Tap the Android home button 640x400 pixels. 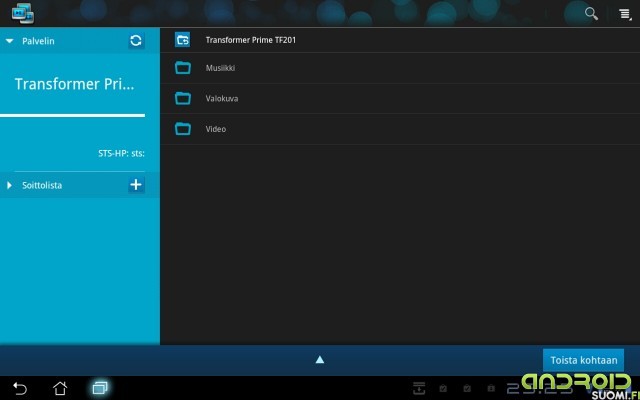[x=60, y=388]
